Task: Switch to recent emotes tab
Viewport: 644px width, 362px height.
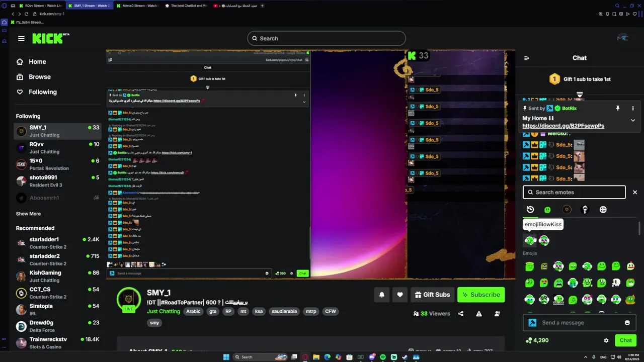Action: coord(530,210)
